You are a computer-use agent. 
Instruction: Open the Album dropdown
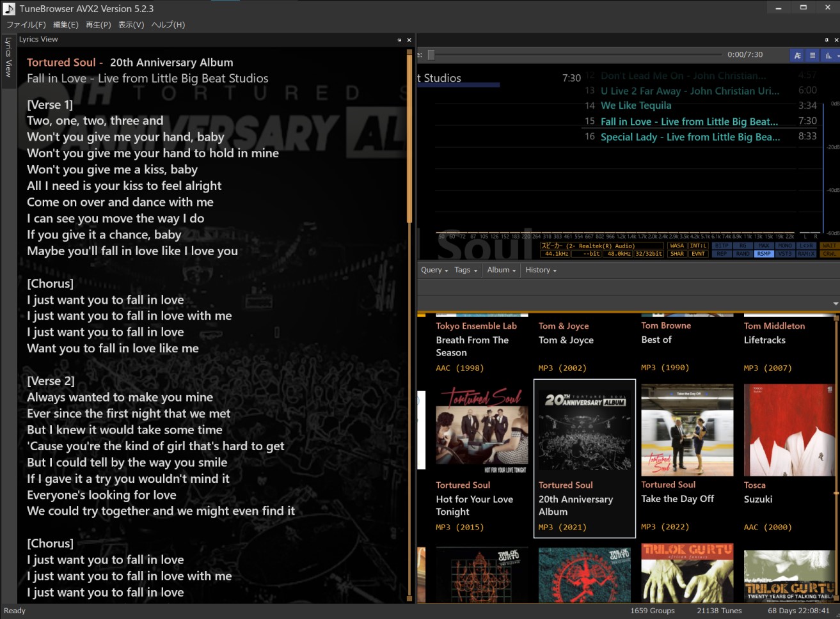coord(500,270)
